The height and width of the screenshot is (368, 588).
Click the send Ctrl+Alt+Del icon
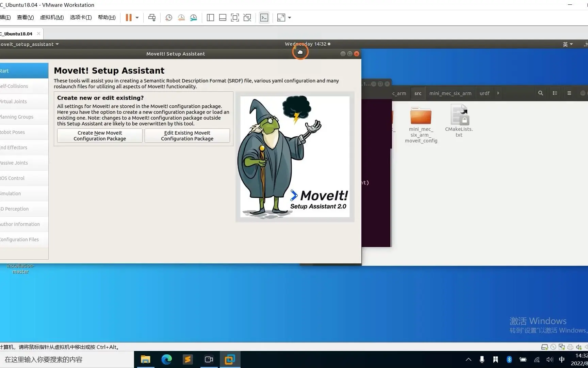coord(152,18)
